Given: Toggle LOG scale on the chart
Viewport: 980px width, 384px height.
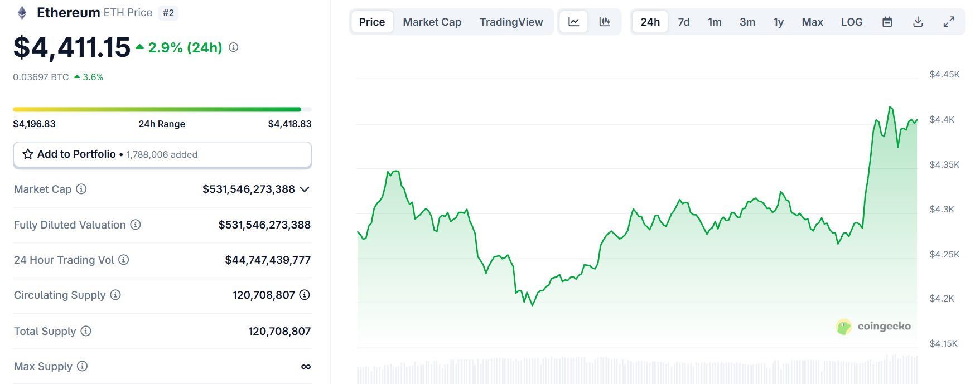Looking at the screenshot, I should click(852, 22).
